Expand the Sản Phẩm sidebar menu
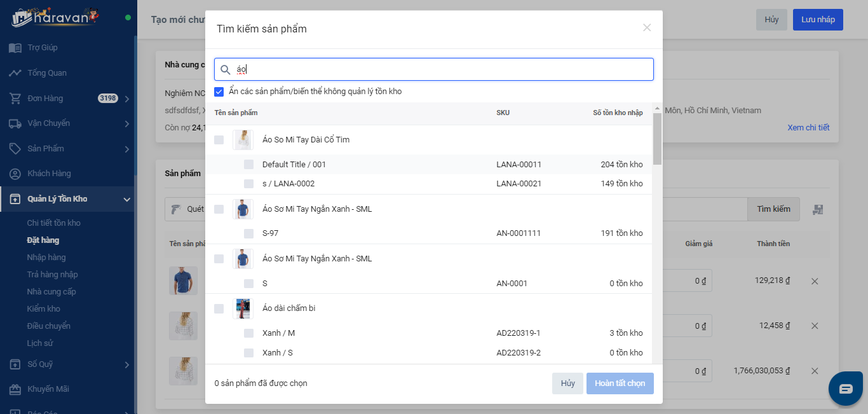Screen dimensions: 868x414 [126, 149]
